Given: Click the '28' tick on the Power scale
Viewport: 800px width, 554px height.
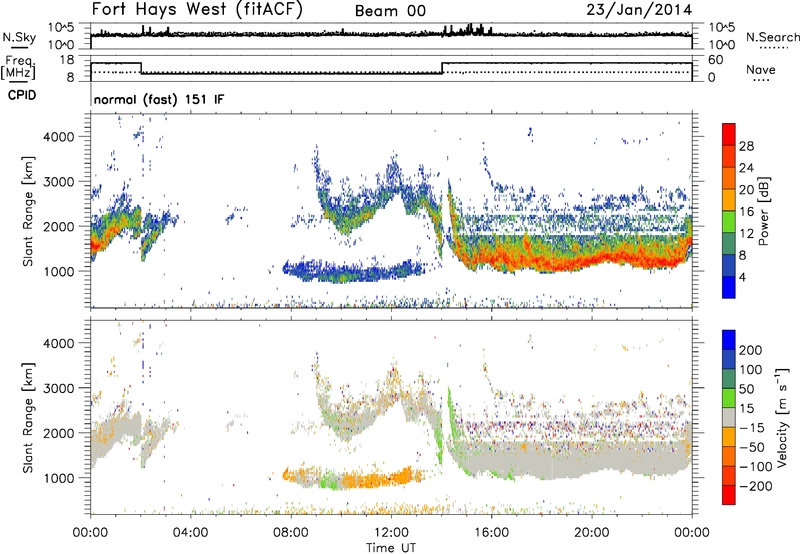Looking at the screenshot, I should point(746,146).
